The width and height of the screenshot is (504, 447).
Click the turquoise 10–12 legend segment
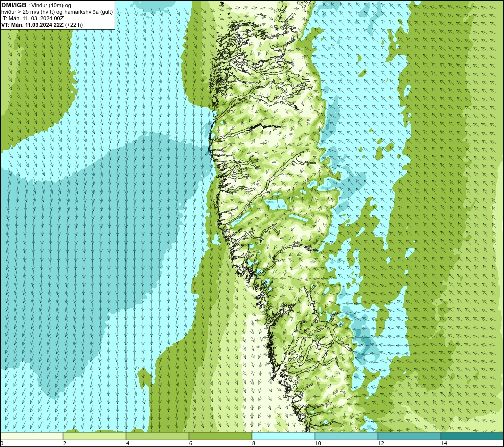[347, 436]
